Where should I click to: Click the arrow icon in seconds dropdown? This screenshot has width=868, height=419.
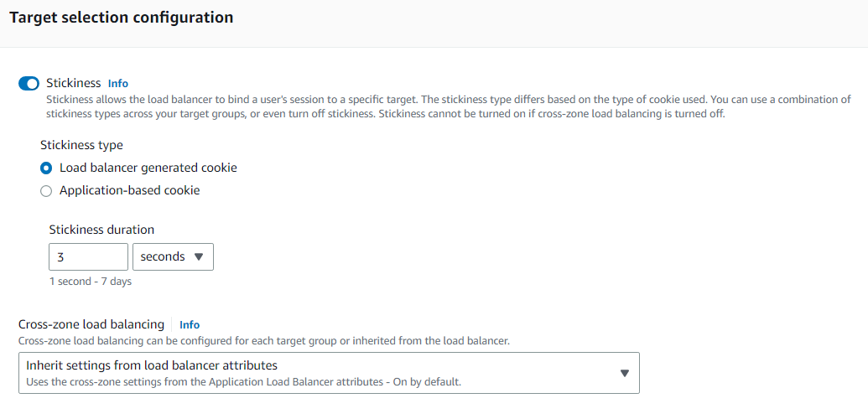pyautogui.click(x=200, y=256)
